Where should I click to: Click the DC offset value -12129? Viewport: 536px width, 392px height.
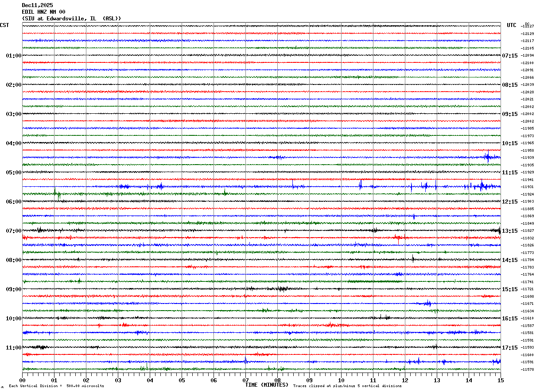click(x=527, y=34)
